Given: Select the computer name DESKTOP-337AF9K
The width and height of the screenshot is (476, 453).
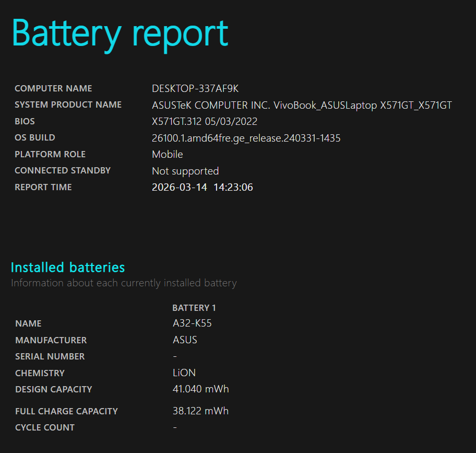Looking at the screenshot, I should 195,89.
